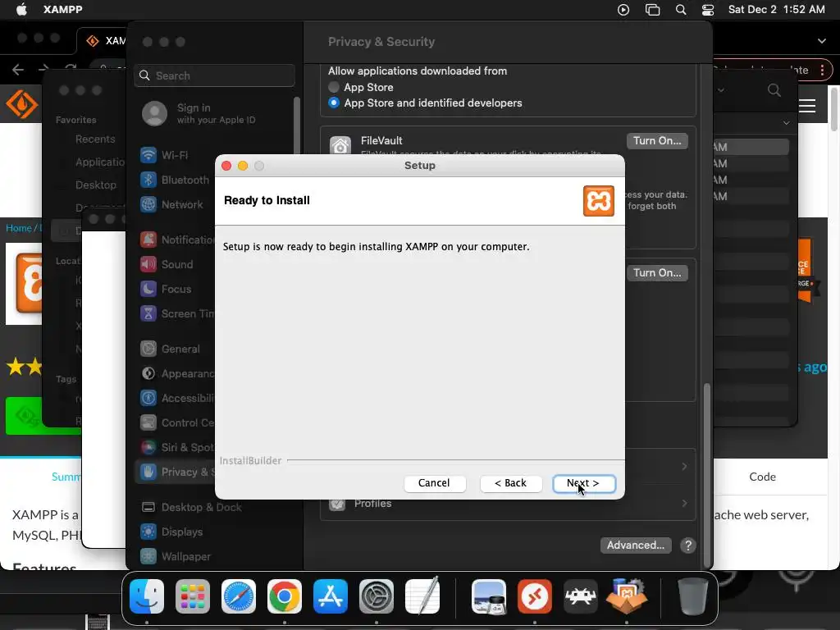Open Spotlight search in menu bar
This screenshot has height=630, width=840.
click(681, 10)
